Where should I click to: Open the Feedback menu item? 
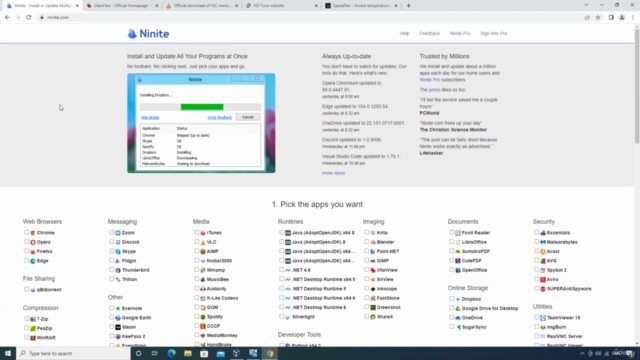pos(429,33)
